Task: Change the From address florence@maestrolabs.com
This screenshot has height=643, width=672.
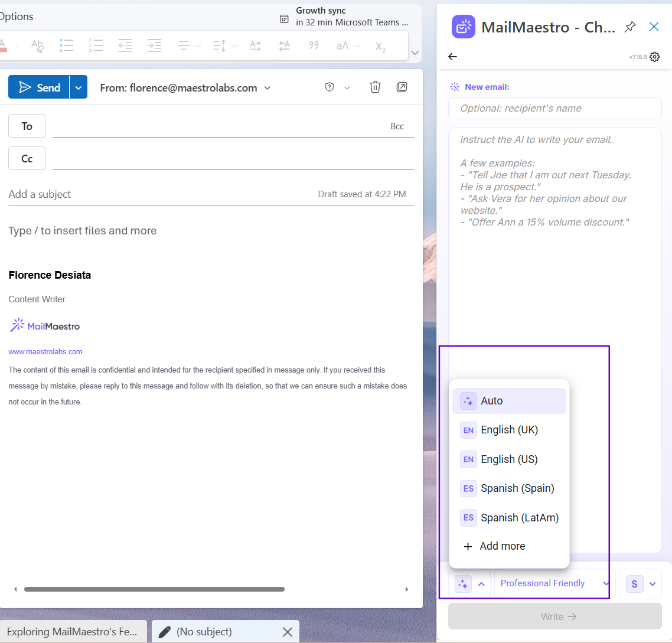Action: click(185, 88)
